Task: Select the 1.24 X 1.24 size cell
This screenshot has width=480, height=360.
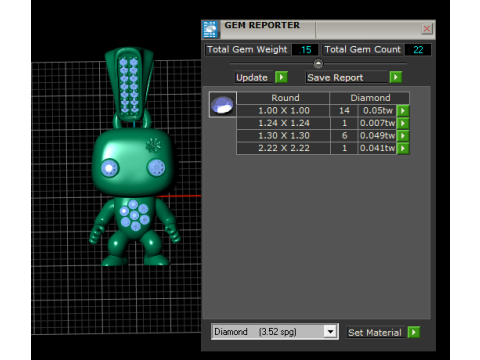Action: pyautogui.click(x=283, y=123)
